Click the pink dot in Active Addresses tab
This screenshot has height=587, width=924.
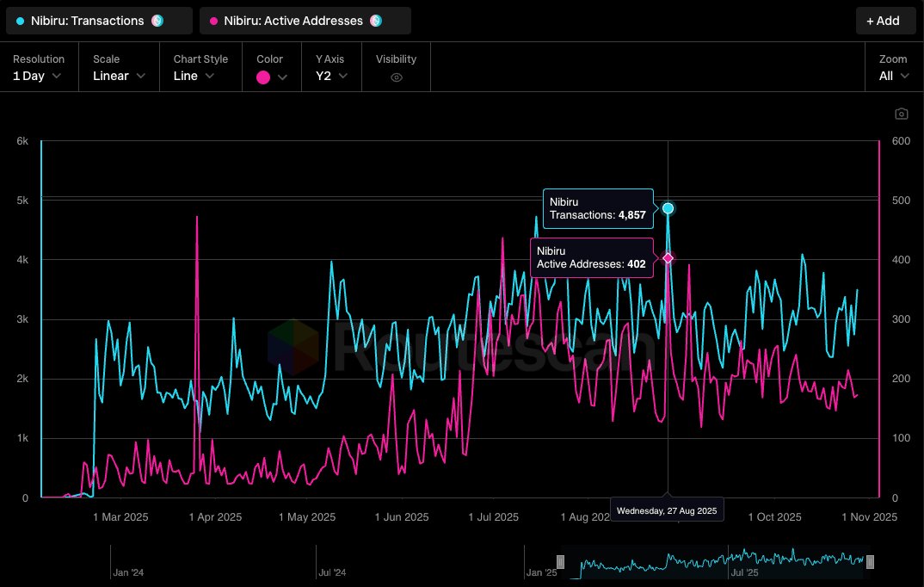pyautogui.click(x=214, y=22)
